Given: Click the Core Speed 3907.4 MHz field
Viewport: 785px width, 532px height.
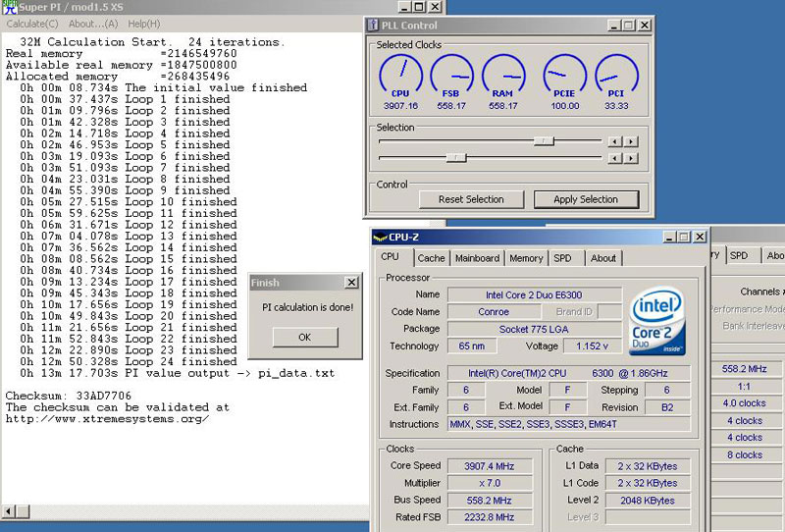Looking at the screenshot, I should (x=489, y=466).
